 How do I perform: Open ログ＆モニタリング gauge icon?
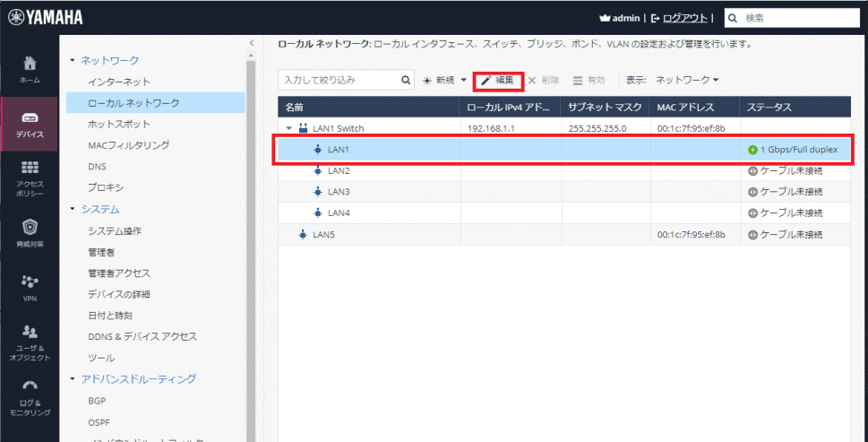pyautogui.click(x=30, y=395)
